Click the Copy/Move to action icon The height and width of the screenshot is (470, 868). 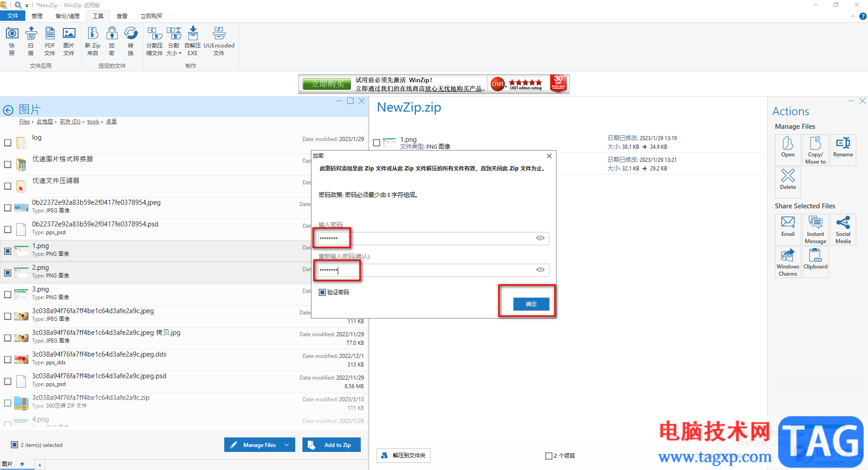(x=816, y=150)
